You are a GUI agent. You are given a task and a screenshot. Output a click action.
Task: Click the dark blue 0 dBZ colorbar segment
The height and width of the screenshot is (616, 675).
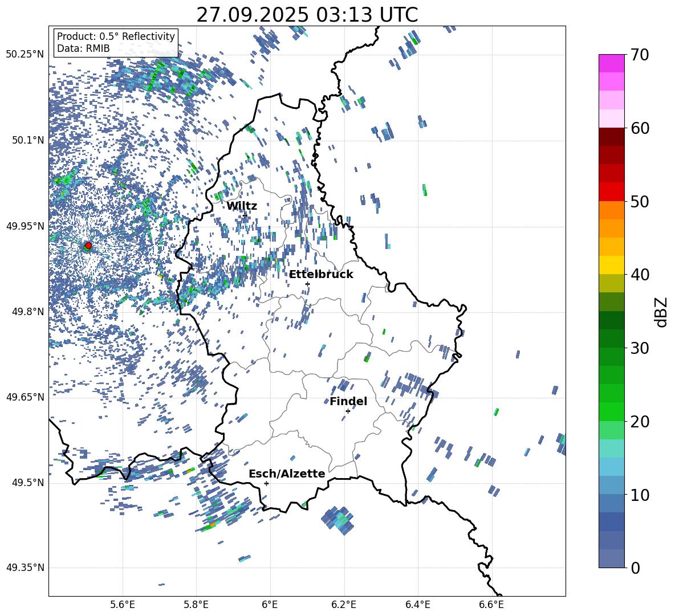(x=611, y=558)
